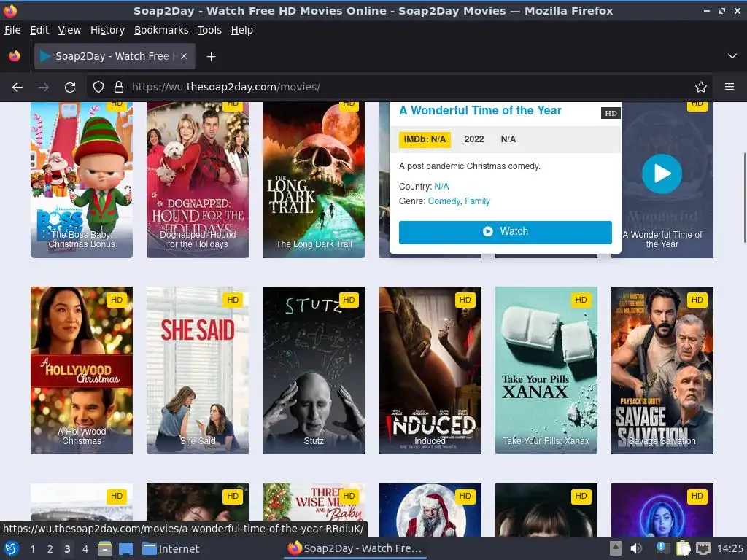Open the Firefox hamburger menu
Viewport: 747px width, 560px height.
pyautogui.click(x=729, y=87)
